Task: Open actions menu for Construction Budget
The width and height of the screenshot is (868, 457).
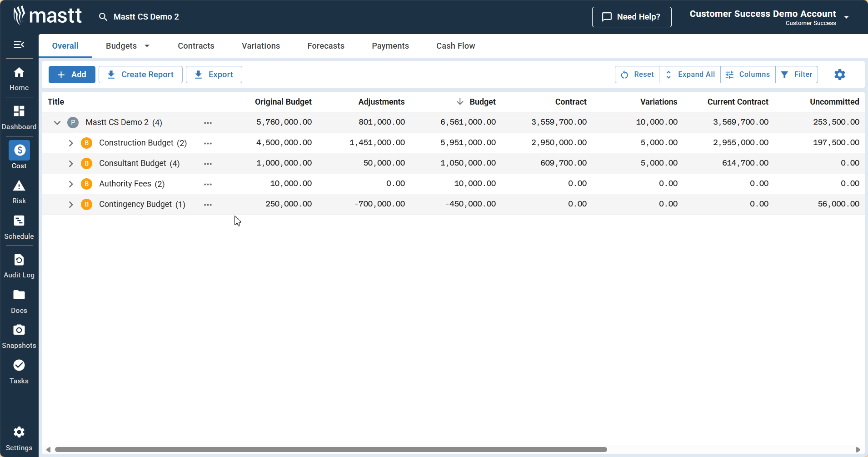Action: pyautogui.click(x=208, y=143)
